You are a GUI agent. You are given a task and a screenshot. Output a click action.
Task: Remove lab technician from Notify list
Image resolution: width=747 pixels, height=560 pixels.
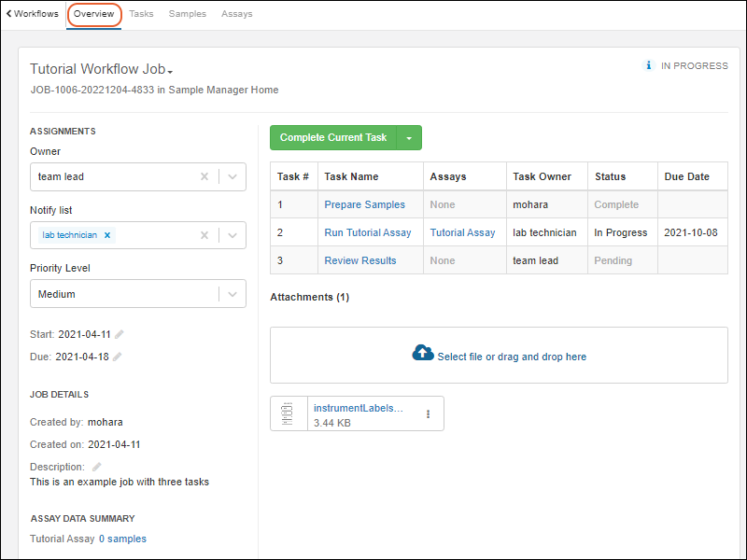[107, 235]
